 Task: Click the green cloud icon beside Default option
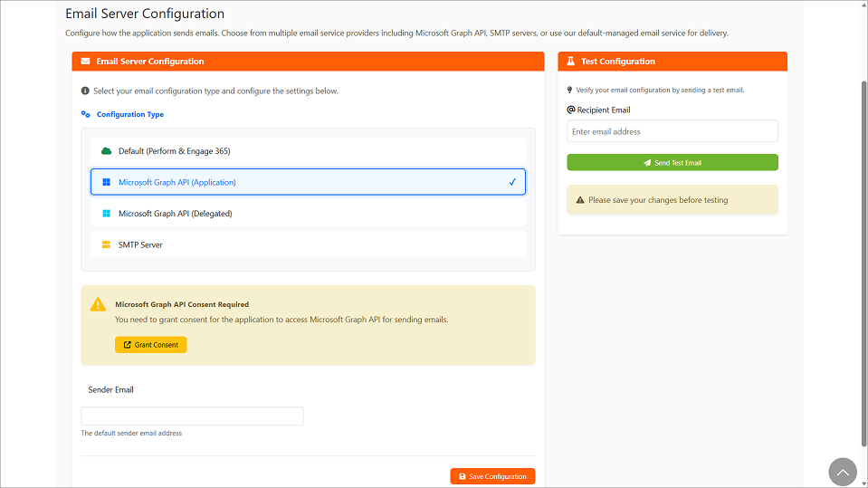click(106, 150)
